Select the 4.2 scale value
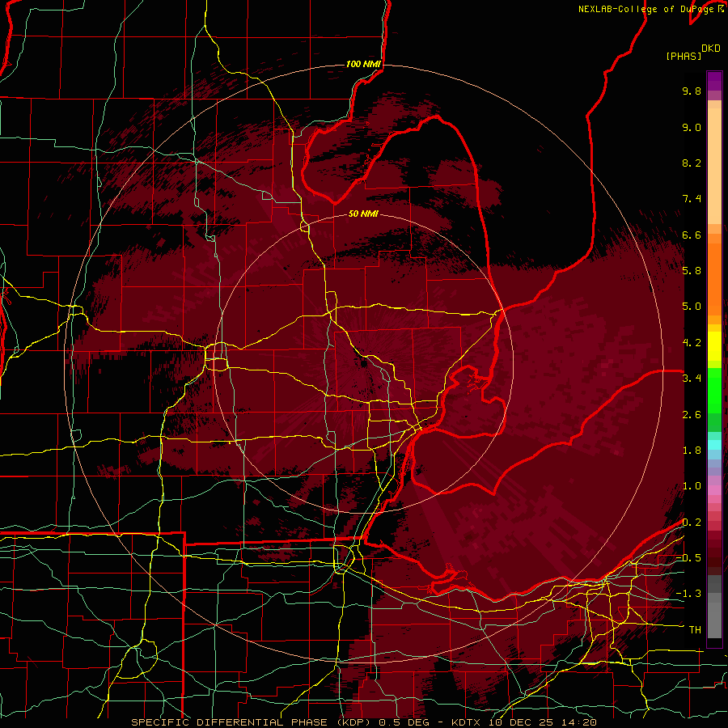Viewport: 728px width, 728px height. [x=692, y=343]
